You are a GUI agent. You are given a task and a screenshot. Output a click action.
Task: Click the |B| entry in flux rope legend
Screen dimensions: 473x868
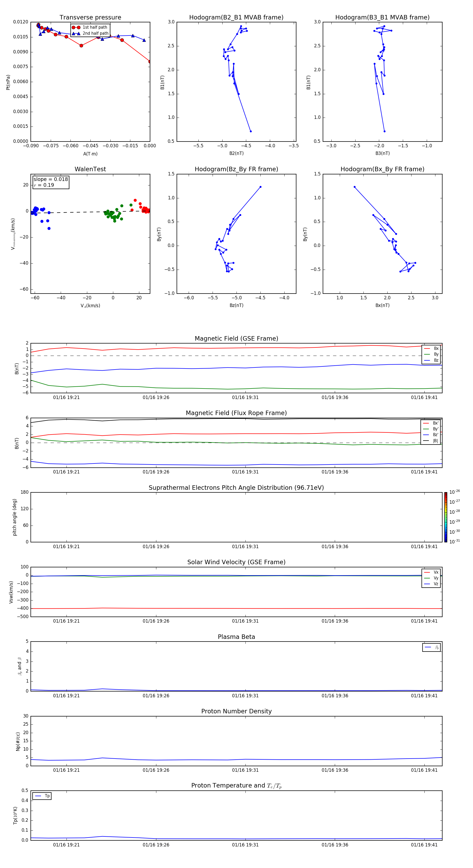(x=431, y=441)
